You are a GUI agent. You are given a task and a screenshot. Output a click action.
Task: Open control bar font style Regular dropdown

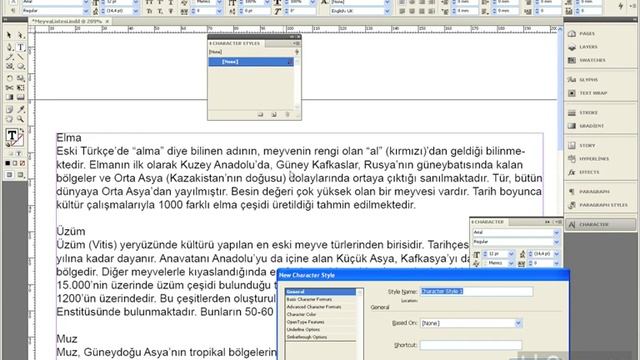tap(86, 11)
